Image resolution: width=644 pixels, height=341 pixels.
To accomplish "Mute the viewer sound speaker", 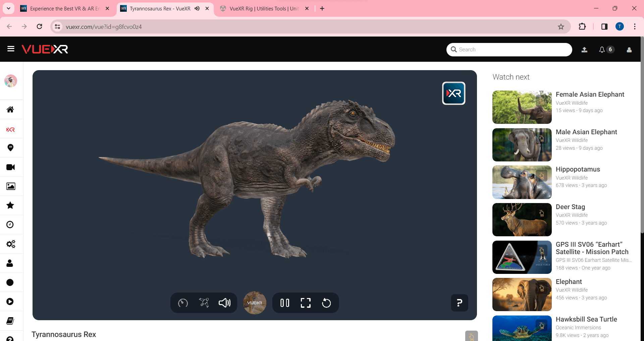I will pos(225,303).
